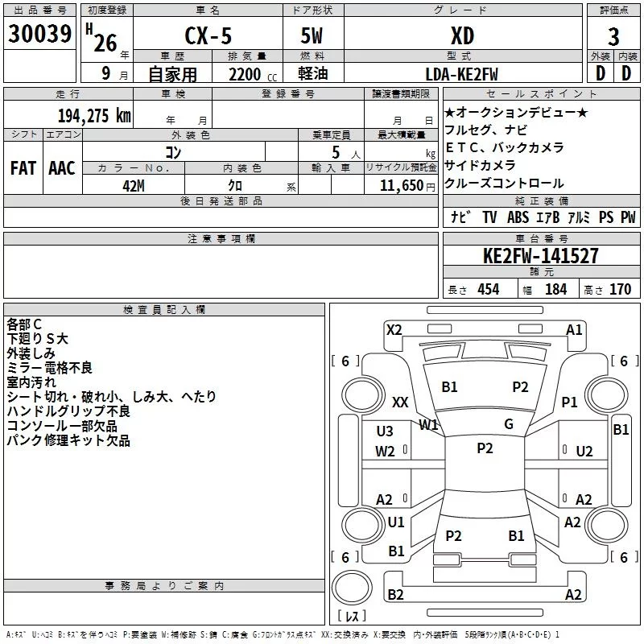Click G windshield chip mark
This screenshot has width=644, height=644.
point(509,424)
